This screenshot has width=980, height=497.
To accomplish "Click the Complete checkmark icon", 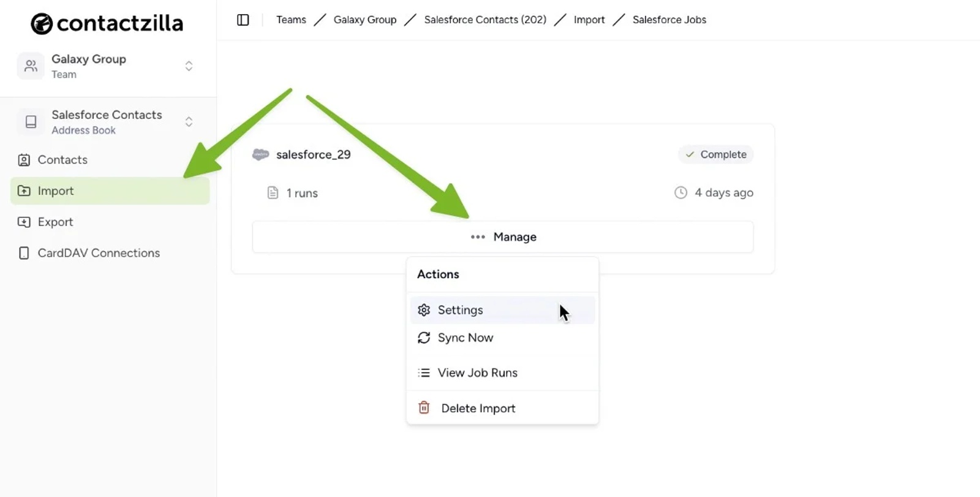I will pos(690,154).
